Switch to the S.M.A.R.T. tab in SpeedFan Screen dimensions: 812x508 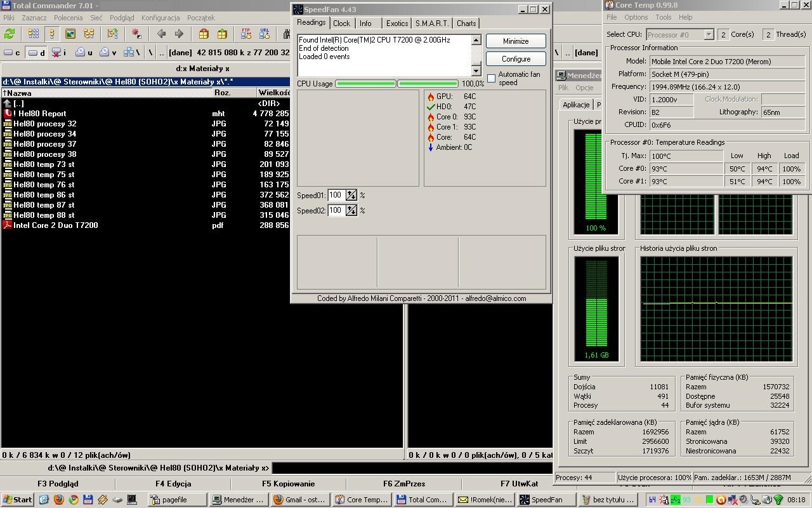[431, 23]
